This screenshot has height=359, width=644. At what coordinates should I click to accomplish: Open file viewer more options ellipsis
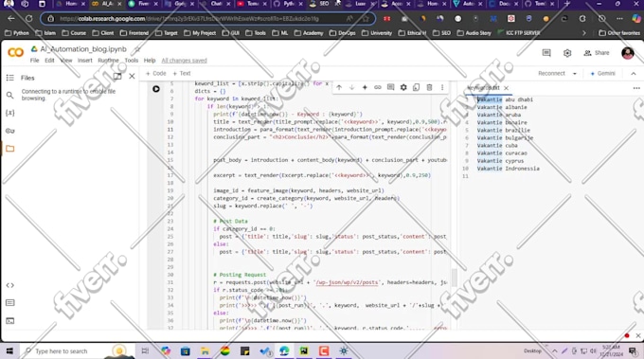[636, 88]
